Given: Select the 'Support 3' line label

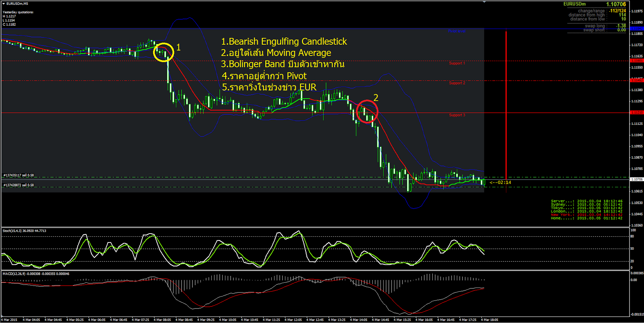Looking at the screenshot, I should [x=457, y=115].
